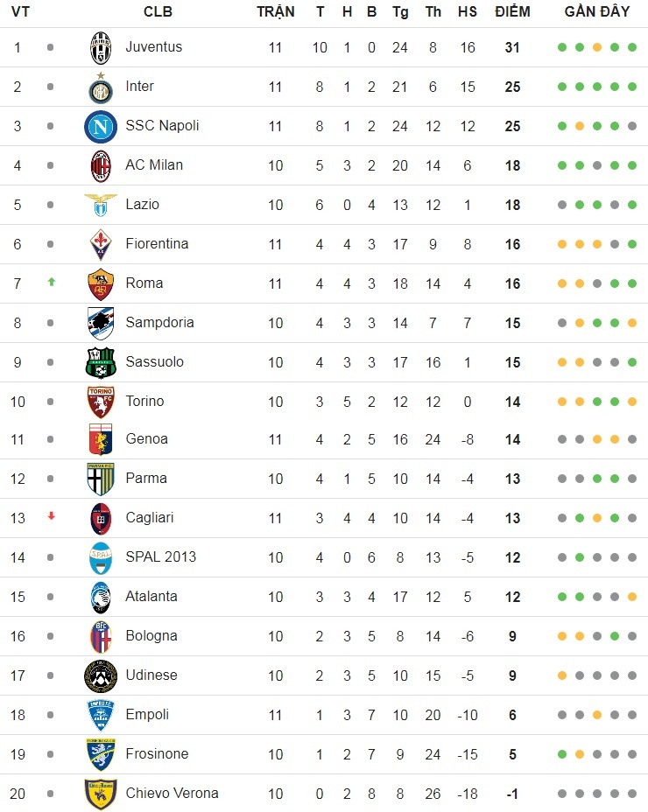
Task: Click the Genoa club crest
Action: point(101,439)
